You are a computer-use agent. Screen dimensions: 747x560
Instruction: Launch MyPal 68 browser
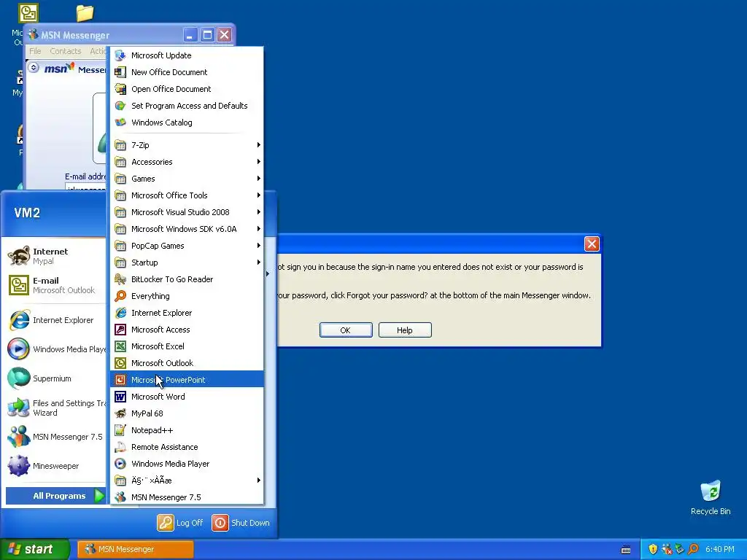coord(187,413)
